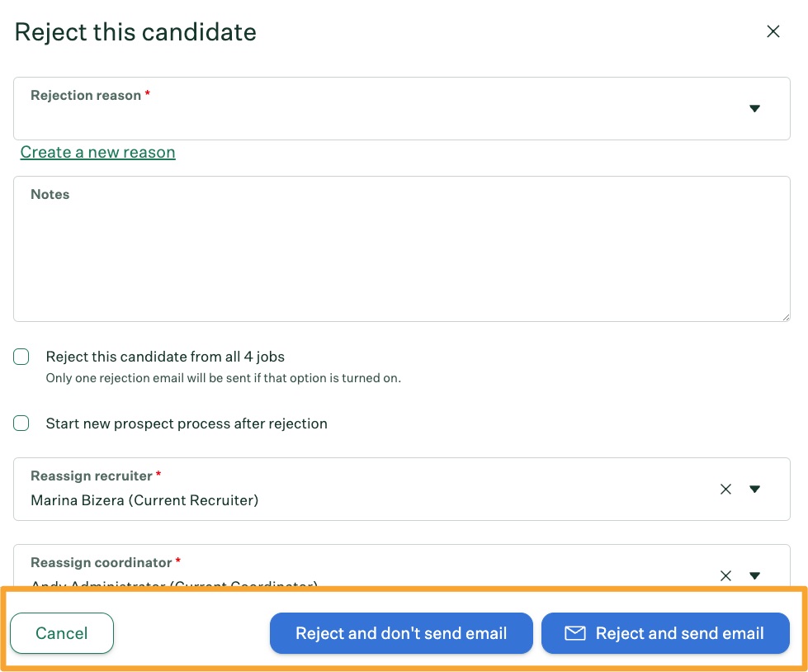Cancel the candidate rejection
The image size is (808, 672).
pyautogui.click(x=62, y=633)
